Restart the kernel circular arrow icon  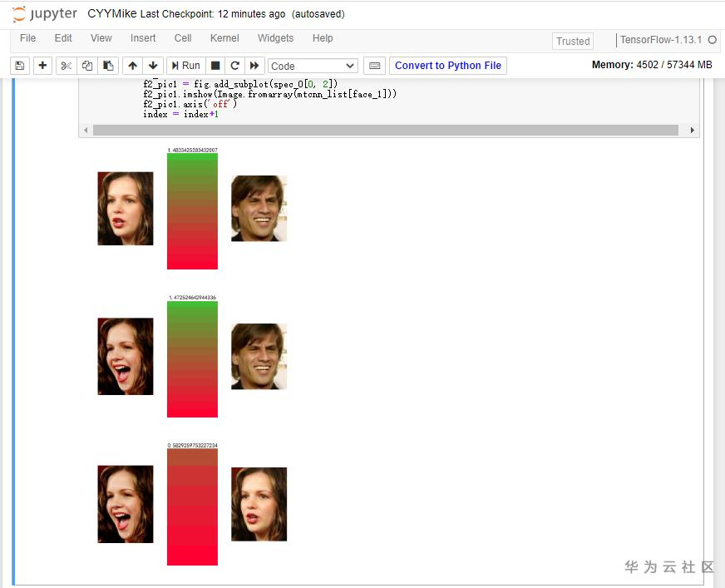pyautogui.click(x=235, y=66)
